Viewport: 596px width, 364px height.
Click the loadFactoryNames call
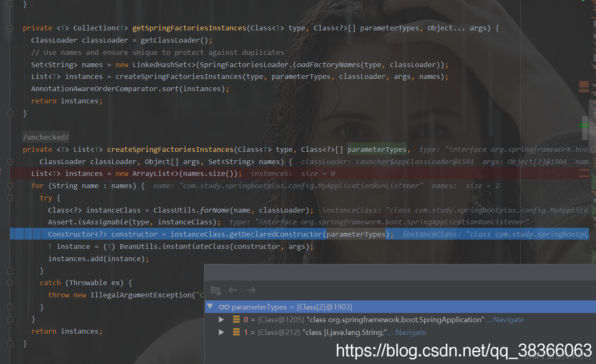(326, 65)
